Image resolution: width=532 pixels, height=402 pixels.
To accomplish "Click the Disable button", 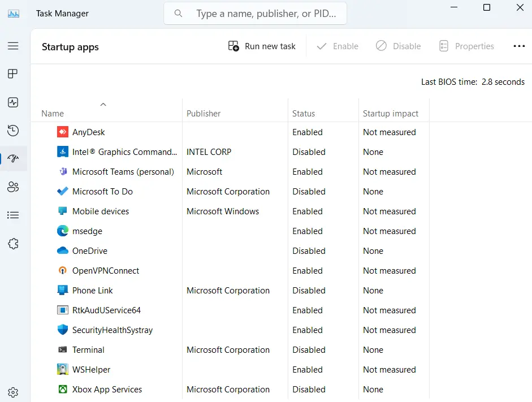I will click(399, 46).
